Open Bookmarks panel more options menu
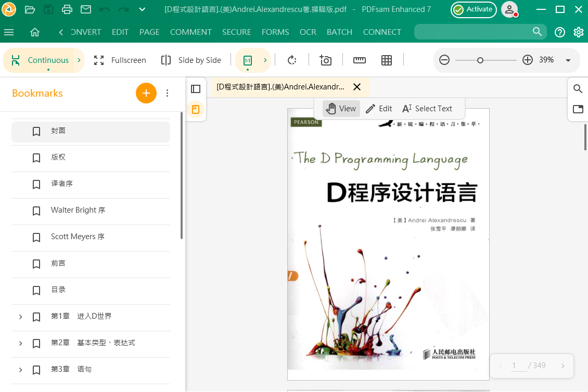 coord(167,93)
